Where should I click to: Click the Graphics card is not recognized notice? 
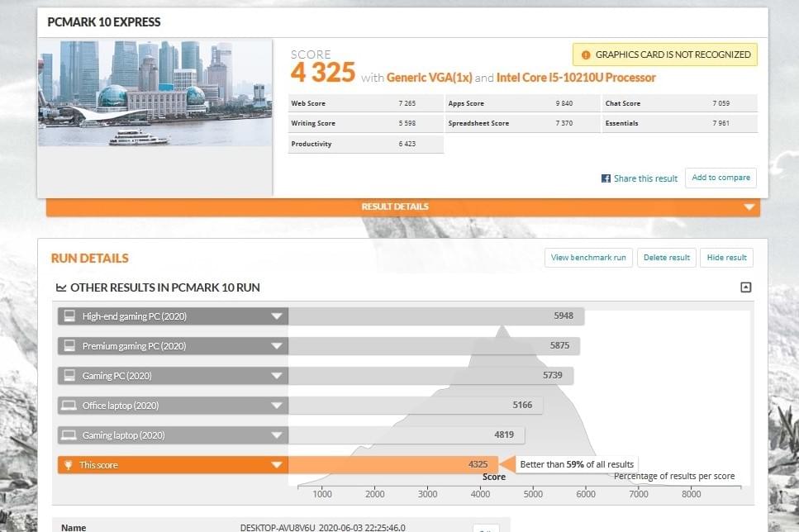tap(665, 55)
